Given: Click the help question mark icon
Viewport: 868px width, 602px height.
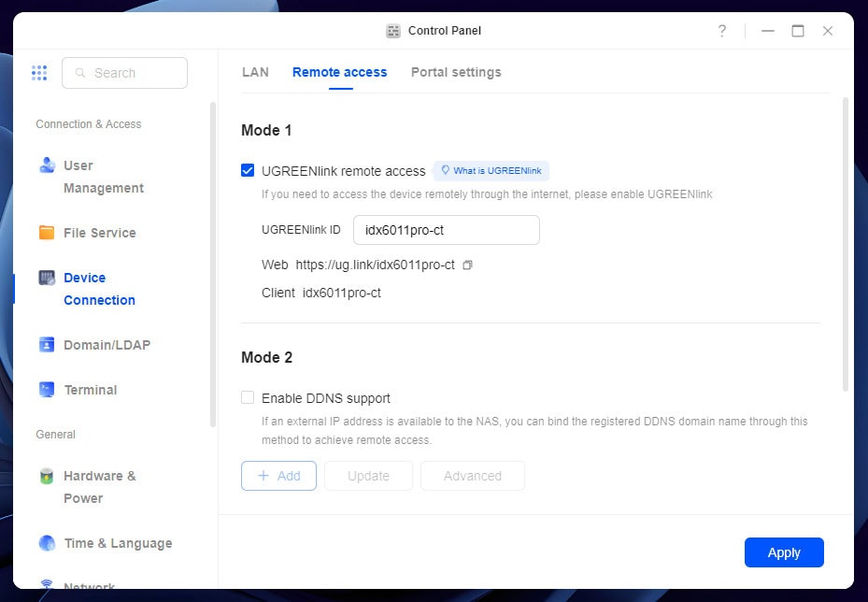Looking at the screenshot, I should 721,31.
